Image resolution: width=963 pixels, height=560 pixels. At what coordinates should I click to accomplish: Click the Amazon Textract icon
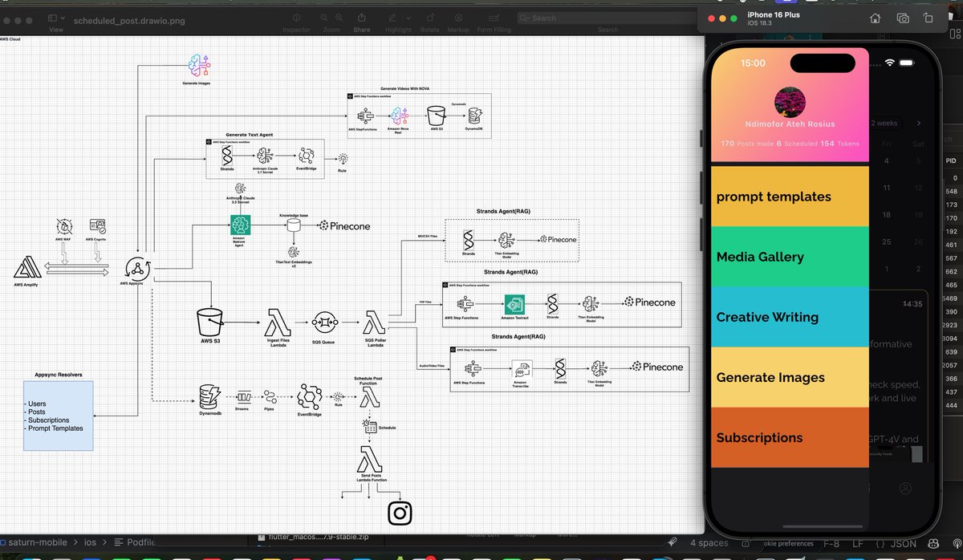coord(514,304)
